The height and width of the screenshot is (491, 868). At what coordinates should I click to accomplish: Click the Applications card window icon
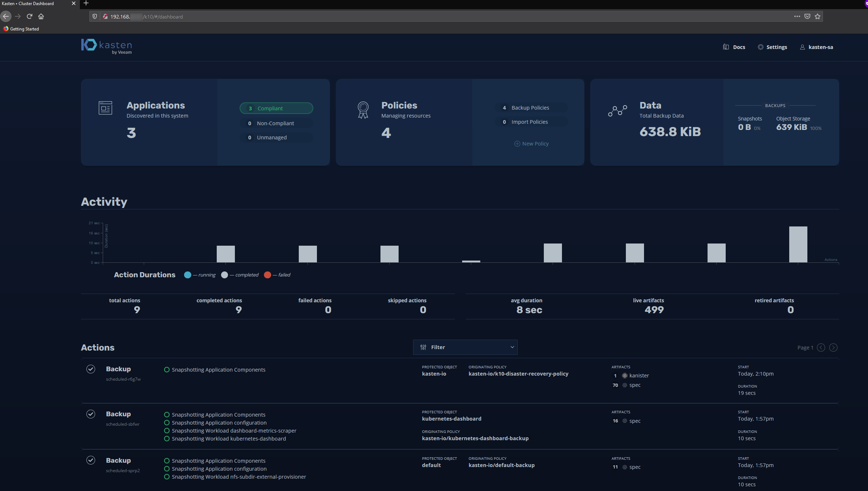click(x=105, y=108)
